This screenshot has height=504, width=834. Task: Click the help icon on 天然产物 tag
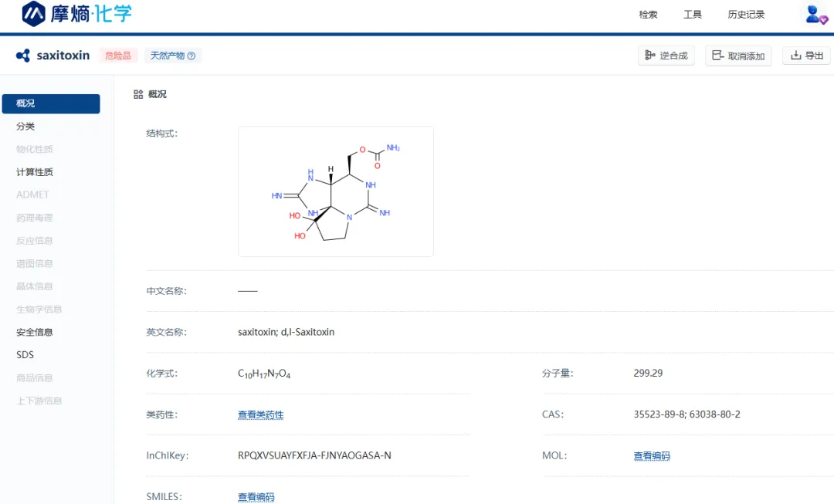[x=192, y=56]
